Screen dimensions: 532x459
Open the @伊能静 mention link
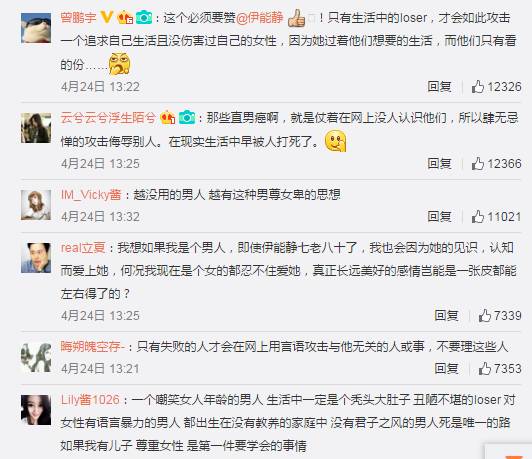(x=260, y=18)
